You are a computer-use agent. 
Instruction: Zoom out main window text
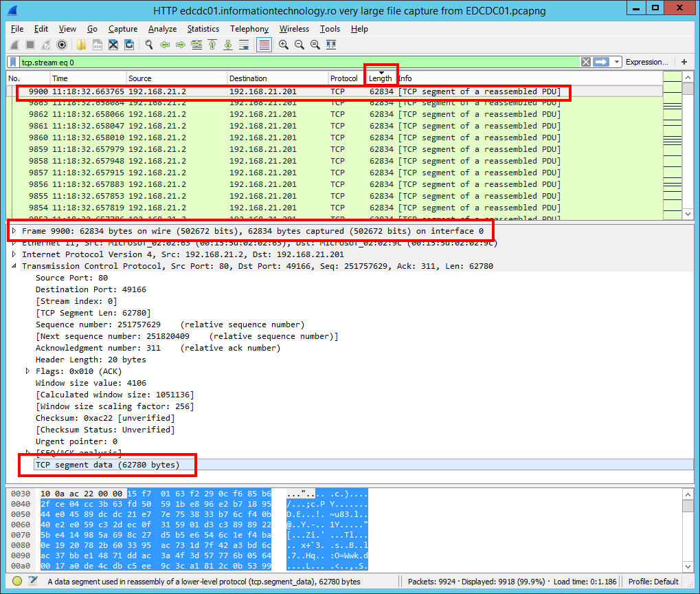300,45
